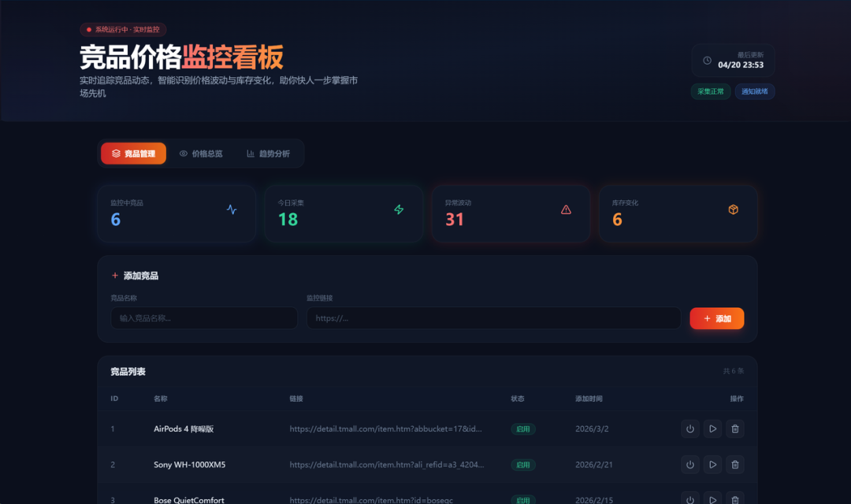Click the eye icon on 价格总览 tab
The height and width of the screenshot is (504, 851).
click(183, 154)
